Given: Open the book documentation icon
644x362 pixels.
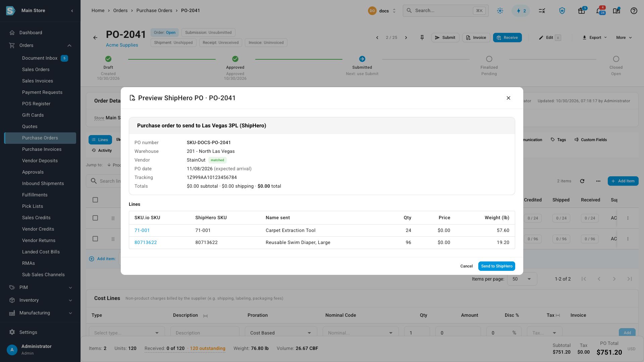Looking at the screenshot, I should click(616, 11).
